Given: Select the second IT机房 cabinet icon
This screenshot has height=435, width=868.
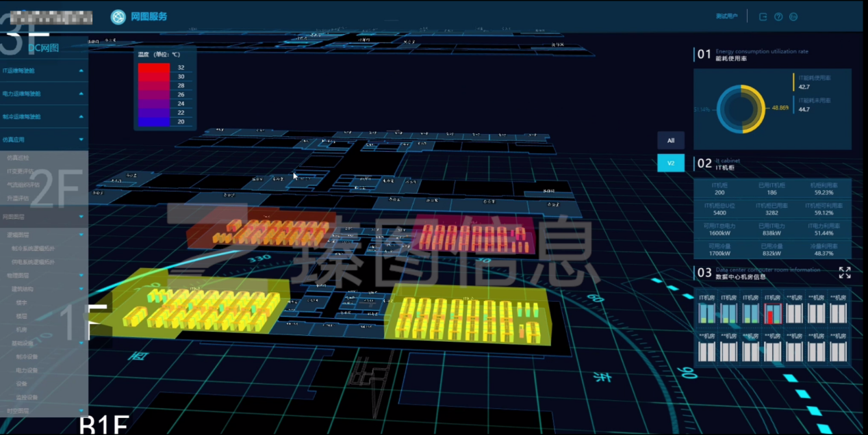Looking at the screenshot, I should [728, 313].
